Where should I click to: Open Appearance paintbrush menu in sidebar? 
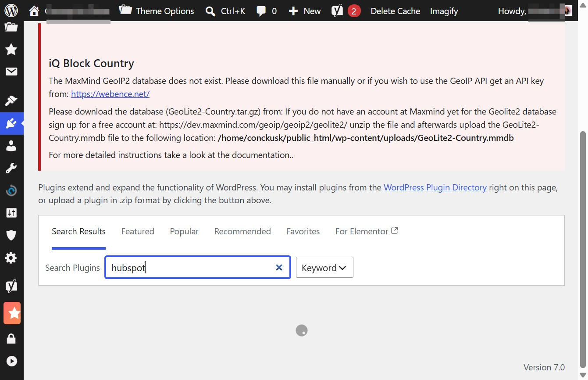pyautogui.click(x=11, y=101)
